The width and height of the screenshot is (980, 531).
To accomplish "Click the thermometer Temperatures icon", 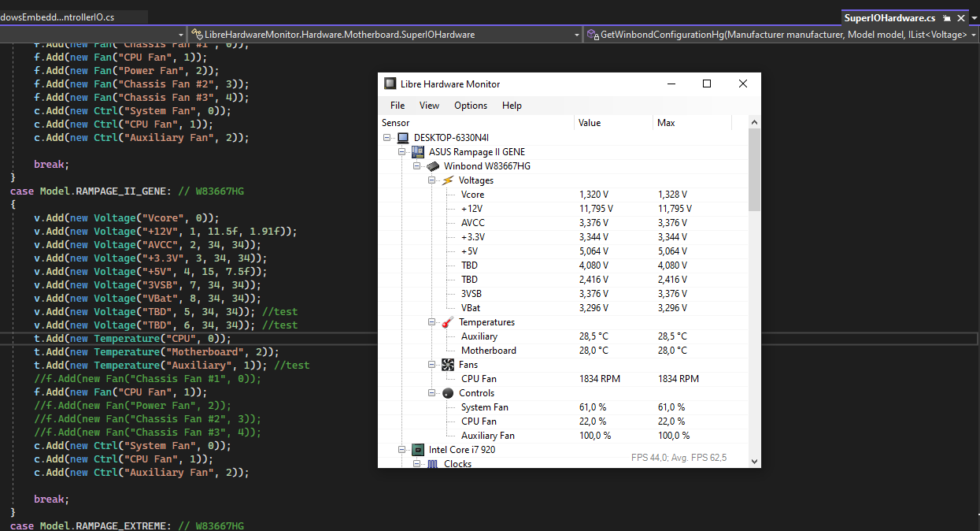I will tap(448, 322).
